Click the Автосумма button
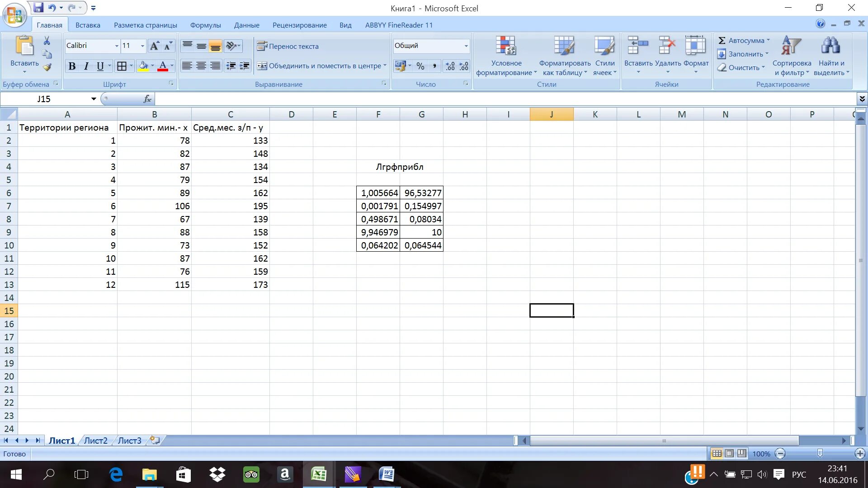Image resolution: width=868 pixels, height=488 pixels. coord(743,41)
